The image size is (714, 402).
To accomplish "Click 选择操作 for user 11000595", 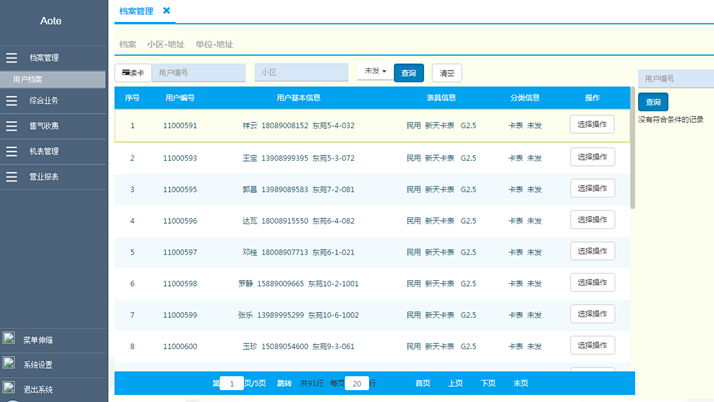I will tap(592, 188).
